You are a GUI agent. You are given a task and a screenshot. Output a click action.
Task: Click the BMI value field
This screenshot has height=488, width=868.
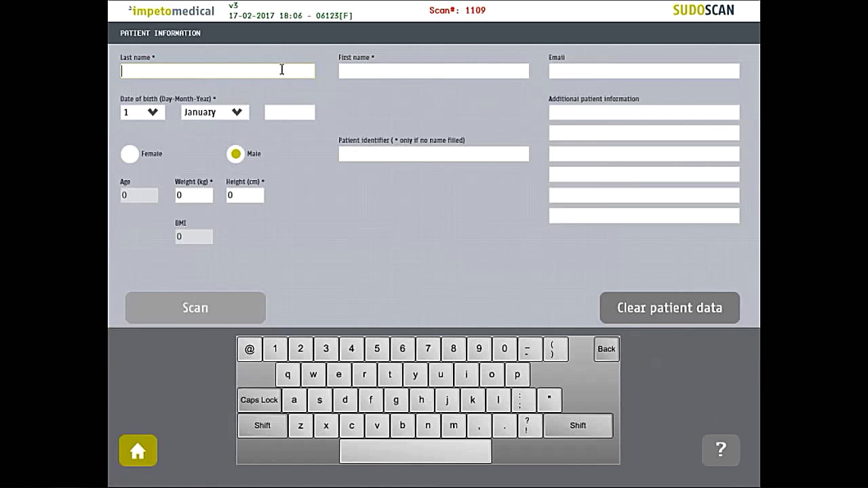(194, 237)
